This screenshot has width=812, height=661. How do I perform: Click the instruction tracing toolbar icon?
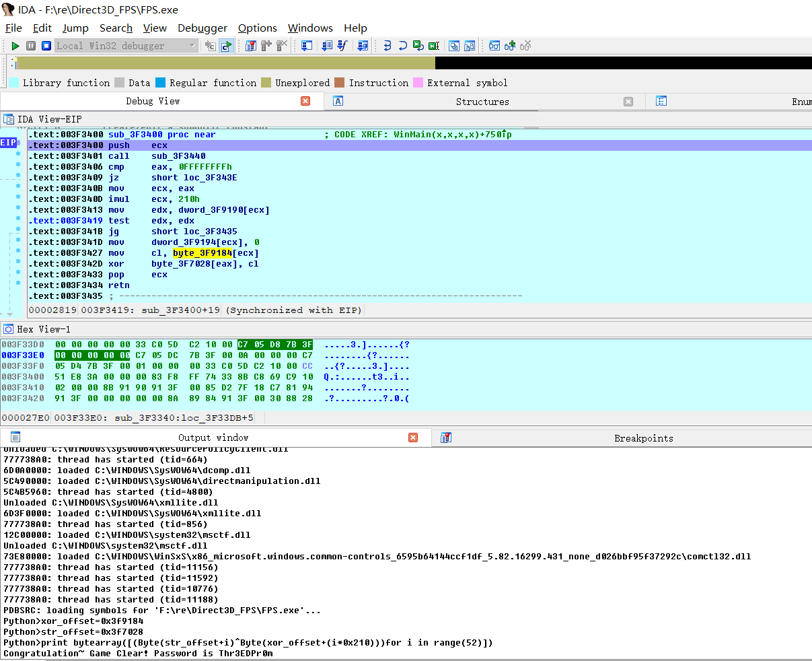point(211,46)
